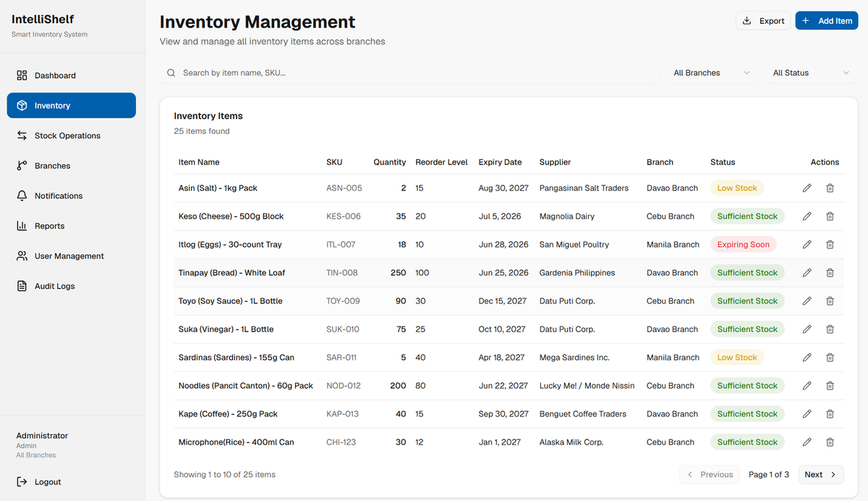Image resolution: width=868 pixels, height=501 pixels.
Task: Click SKU cell NOD-012
Action: click(x=344, y=386)
